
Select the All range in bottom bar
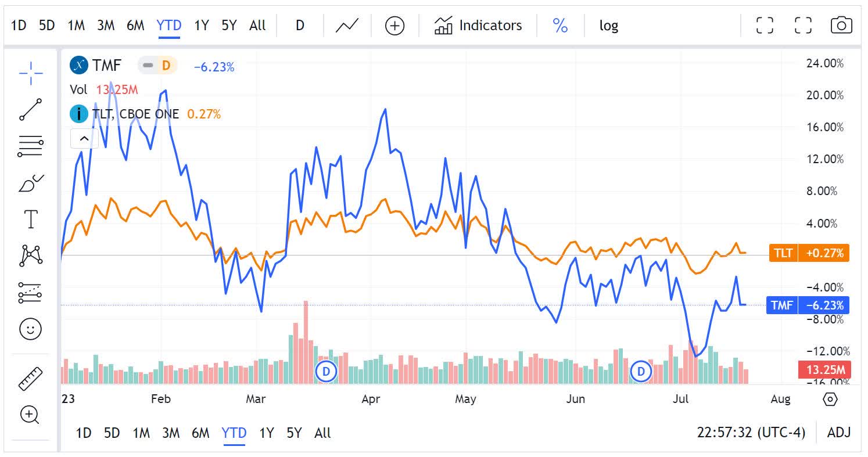coord(322,433)
